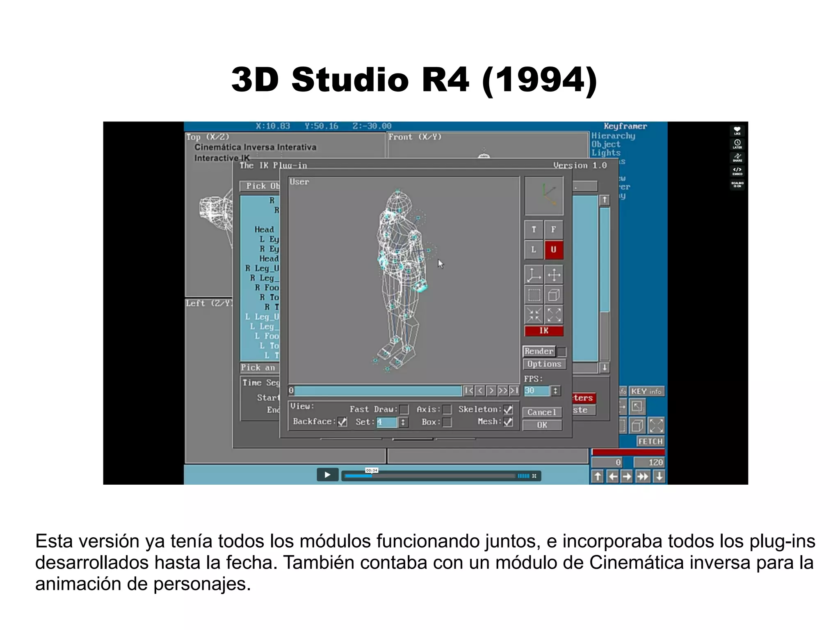This screenshot has width=840, height=630.
Task: Step back one frame in IK dialog
Action: click(x=480, y=391)
